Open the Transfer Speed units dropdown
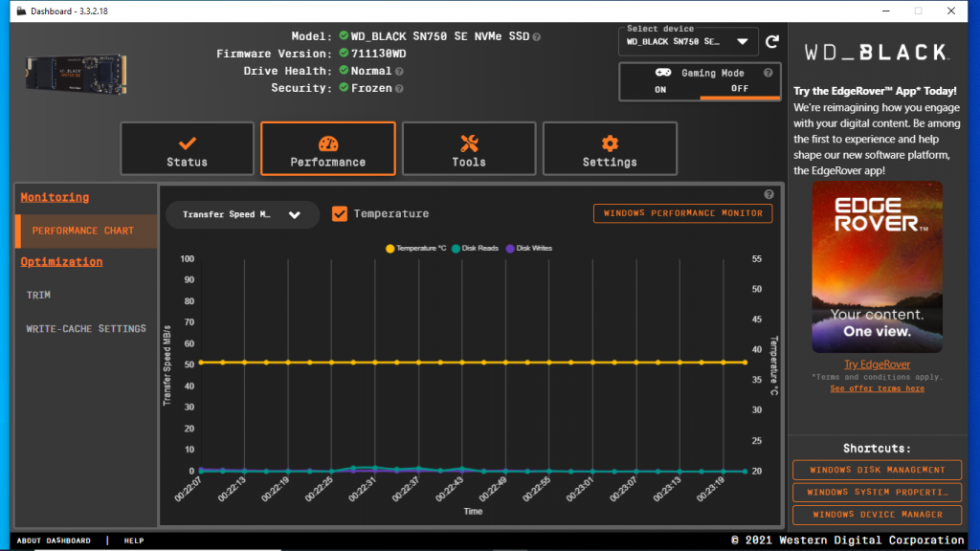Image resolution: width=980 pixels, height=551 pixels. click(x=242, y=214)
